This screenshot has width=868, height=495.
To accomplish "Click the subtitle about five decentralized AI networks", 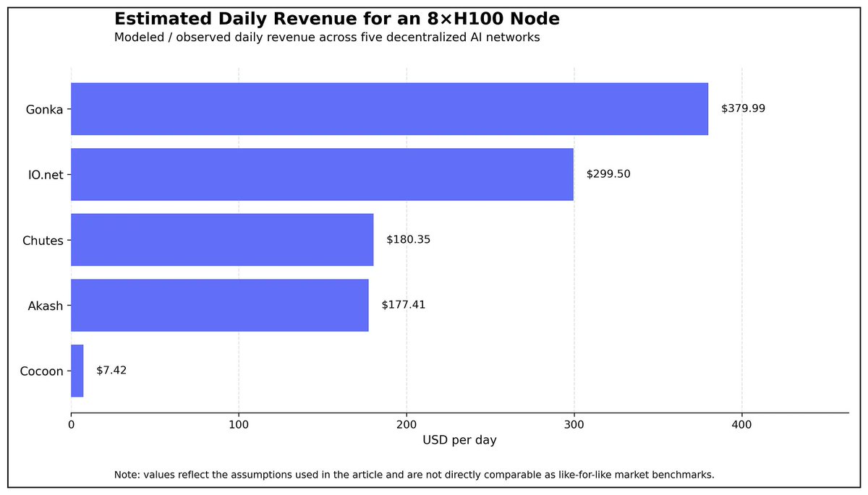I will point(327,38).
